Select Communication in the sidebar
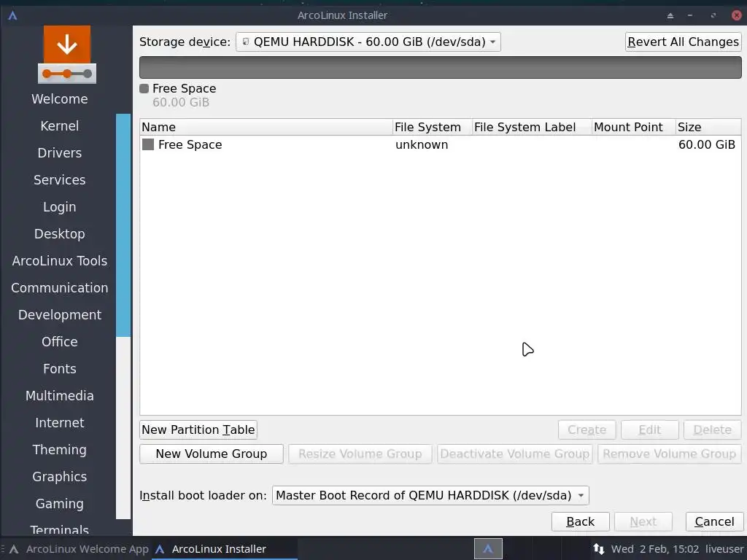Viewport: 747px width, 560px height. click(x=60, y=287)
